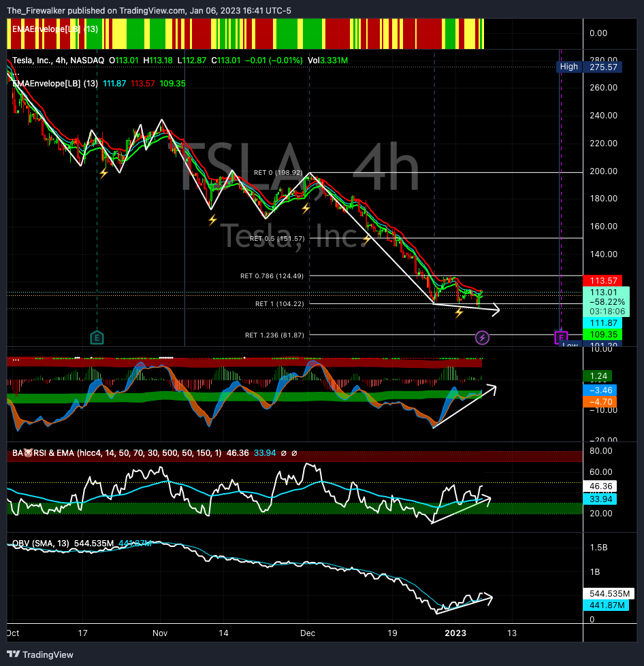Click the Nov date on time axis
Screen dimensions: 644x666
[160, 633]
